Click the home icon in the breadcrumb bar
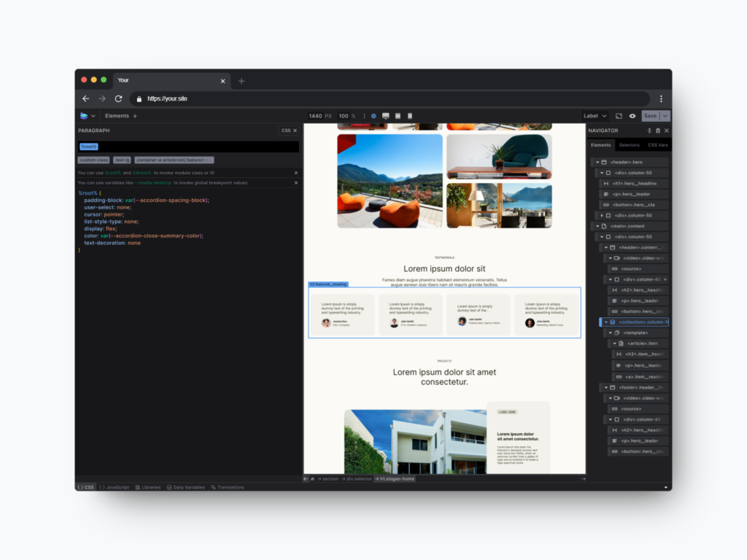 (x=313, y=479)
